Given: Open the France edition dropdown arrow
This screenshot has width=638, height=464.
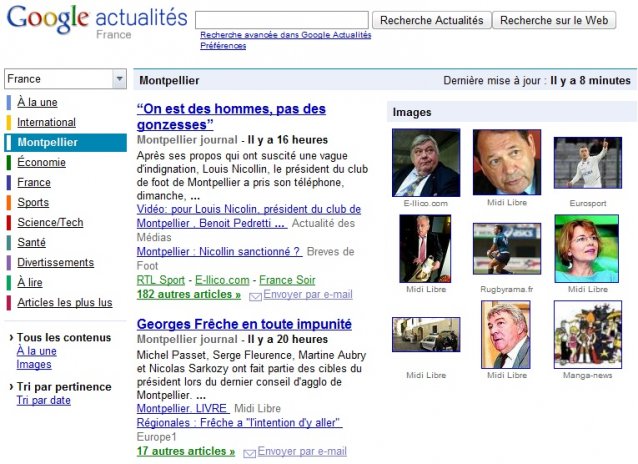Looking at the screenshot, I should [x=119, y=79].
